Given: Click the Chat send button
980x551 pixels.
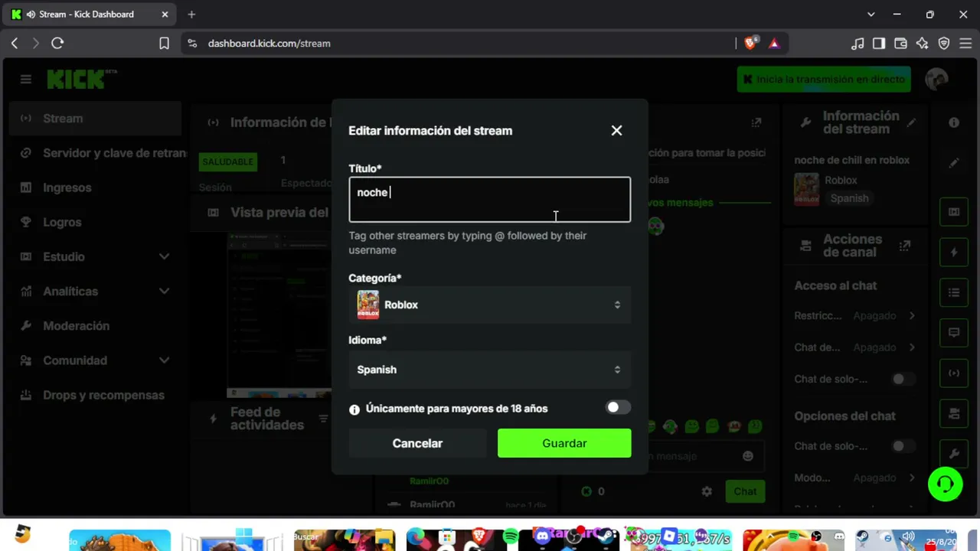Looking at the screenshot, I should click(x=745, y=491).
